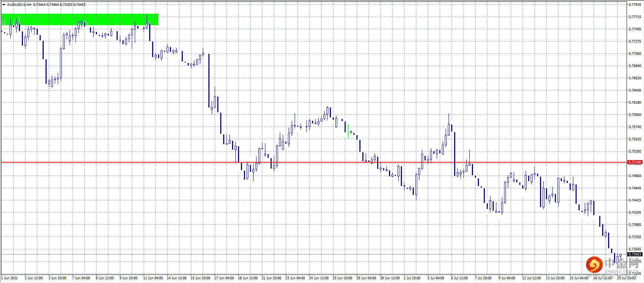Click the 0.77495 price axis label
The width and height of the screenshot is (644, 283).
pyautogui.click(x=635, y=29)
